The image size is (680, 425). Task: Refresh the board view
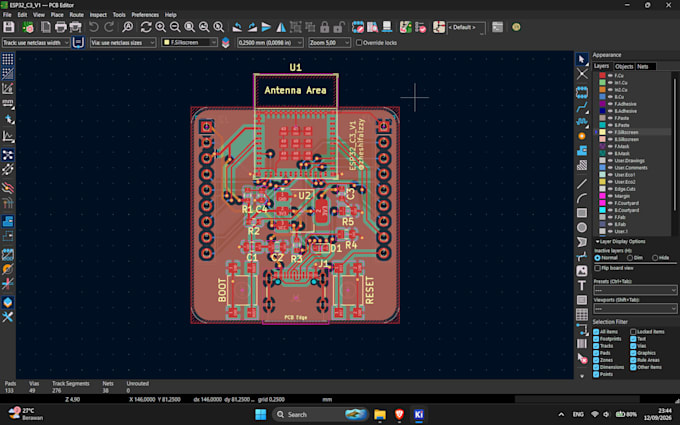click(146, 27)
